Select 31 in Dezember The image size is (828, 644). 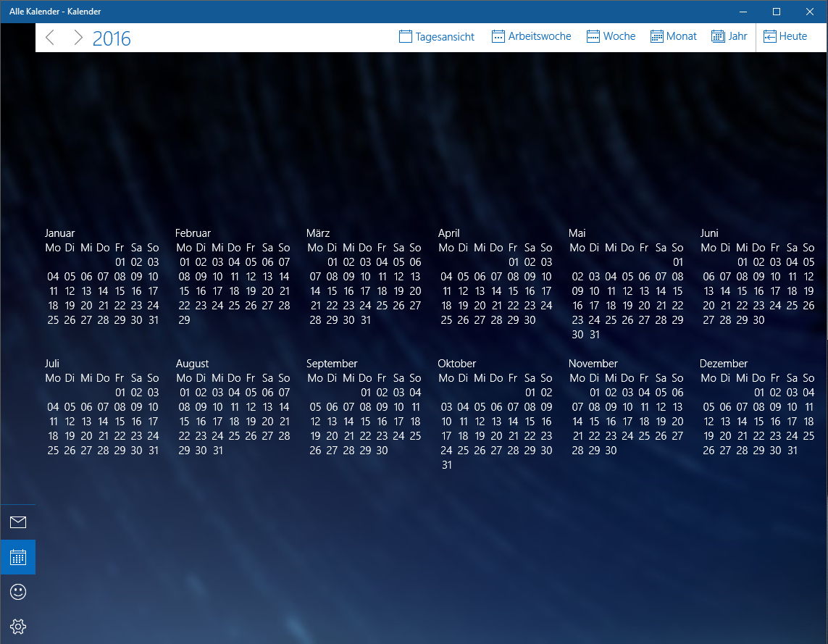[x=792, y=451]
